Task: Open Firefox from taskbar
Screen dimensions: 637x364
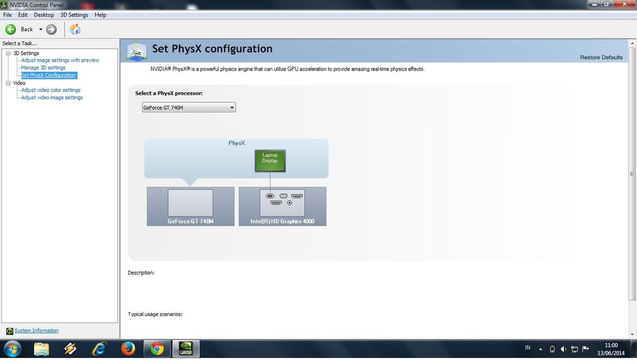Action: (128, 349)
